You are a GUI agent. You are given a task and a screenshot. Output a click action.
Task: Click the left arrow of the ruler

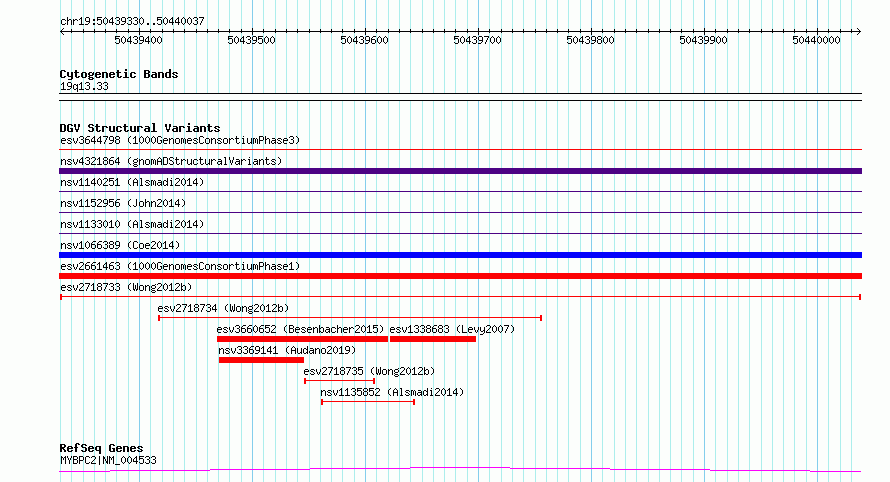click(x=62, y=32)
